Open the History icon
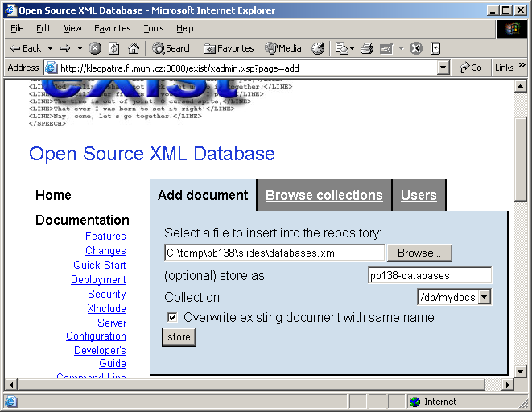Screen dimensions: 532x412 point(318,48)
